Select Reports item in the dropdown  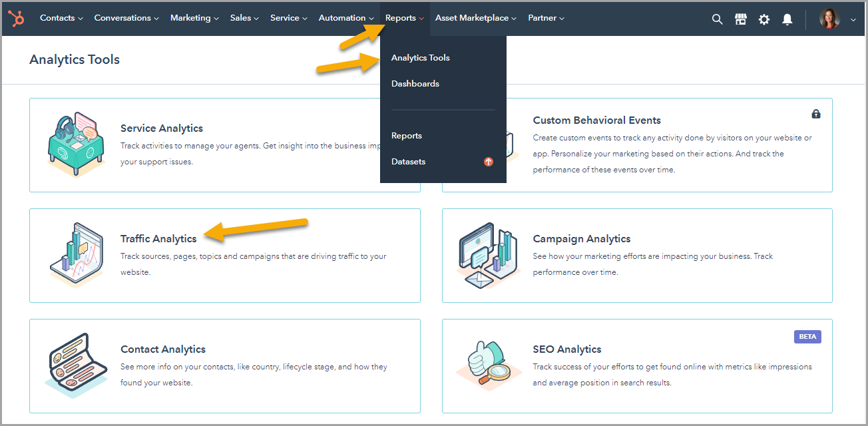[x=407, y=136]
